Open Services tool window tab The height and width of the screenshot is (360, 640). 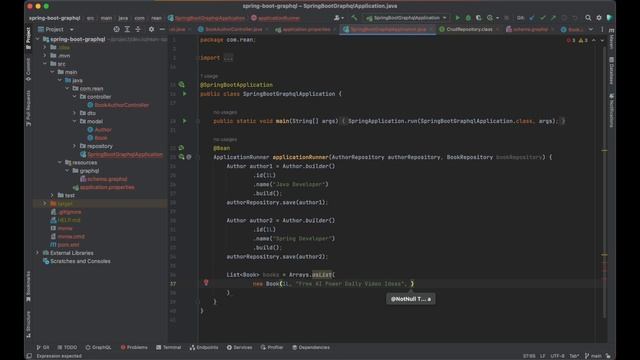pos(240,347)
